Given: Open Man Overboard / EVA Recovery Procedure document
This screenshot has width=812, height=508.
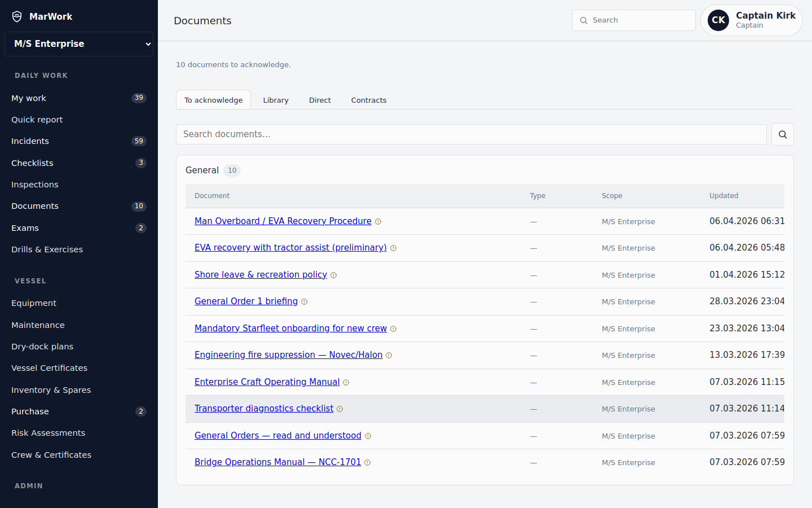Looking at the screenshot, I should pos(283,221).
